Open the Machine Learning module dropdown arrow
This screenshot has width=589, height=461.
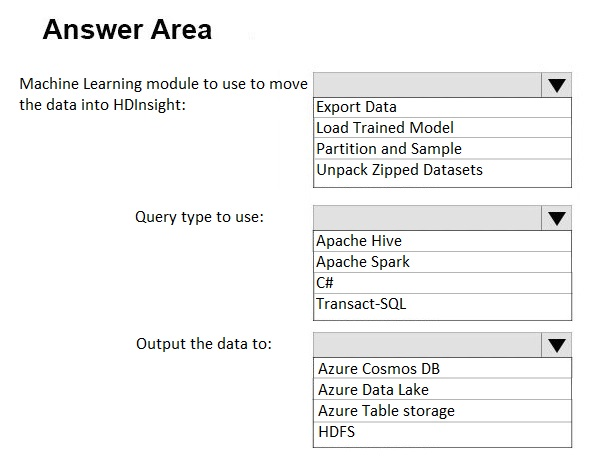tap(556, 85)
